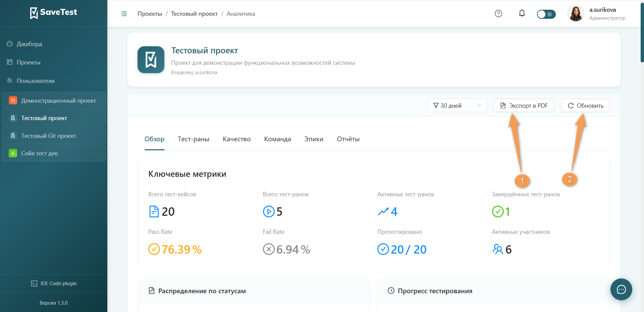644x312 pixels.
Task: Click the trend line icon beside 4 active runs
Action: click(383, 212)
